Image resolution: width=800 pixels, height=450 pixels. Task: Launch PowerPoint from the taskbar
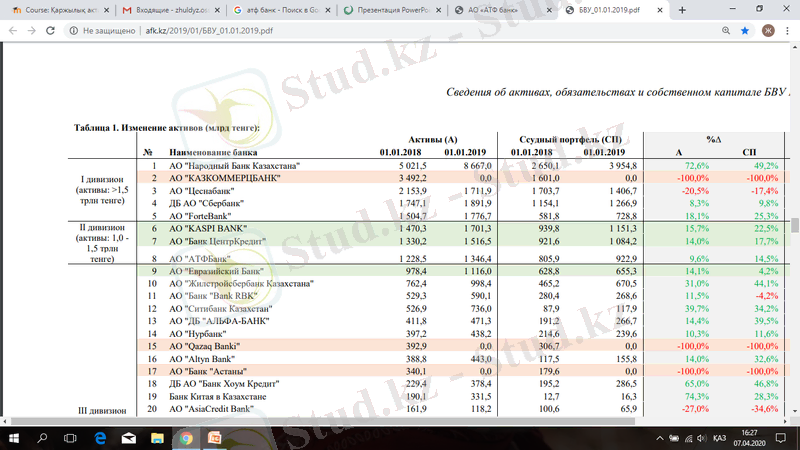[x=213, y=437]
